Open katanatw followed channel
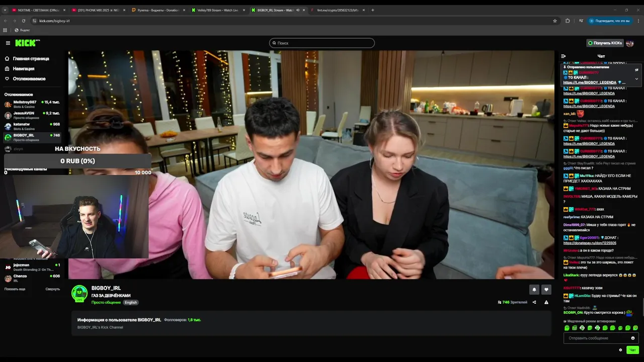Screen dimensions: 644x362 [x=32, y=126]
